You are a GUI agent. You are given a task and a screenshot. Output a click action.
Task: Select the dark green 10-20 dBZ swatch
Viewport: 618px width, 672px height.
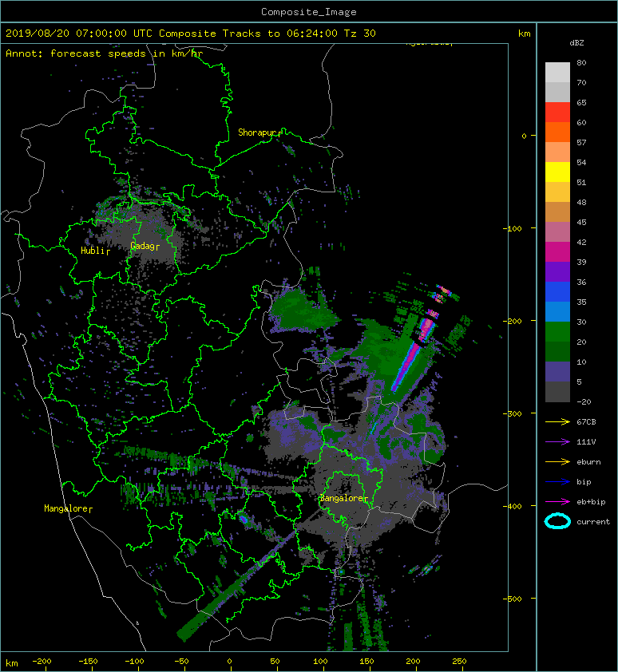557,352
